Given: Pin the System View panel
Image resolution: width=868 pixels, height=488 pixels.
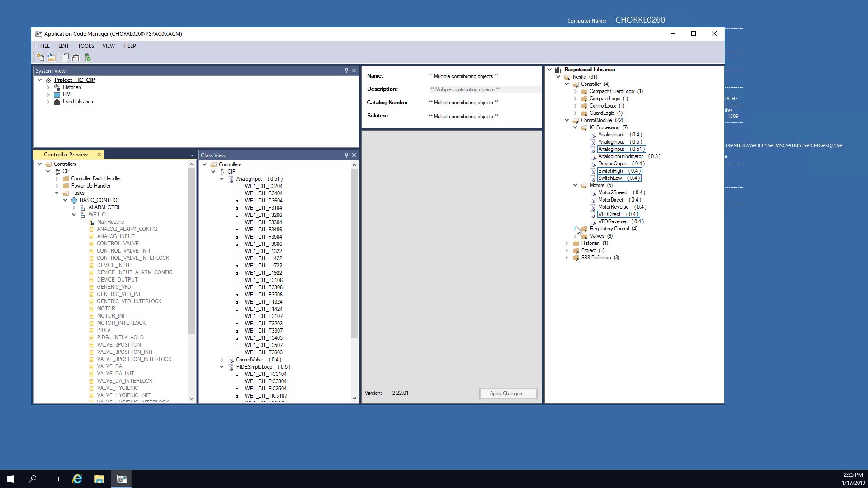Looking at the screenshot, I should [x=347, y=70].
